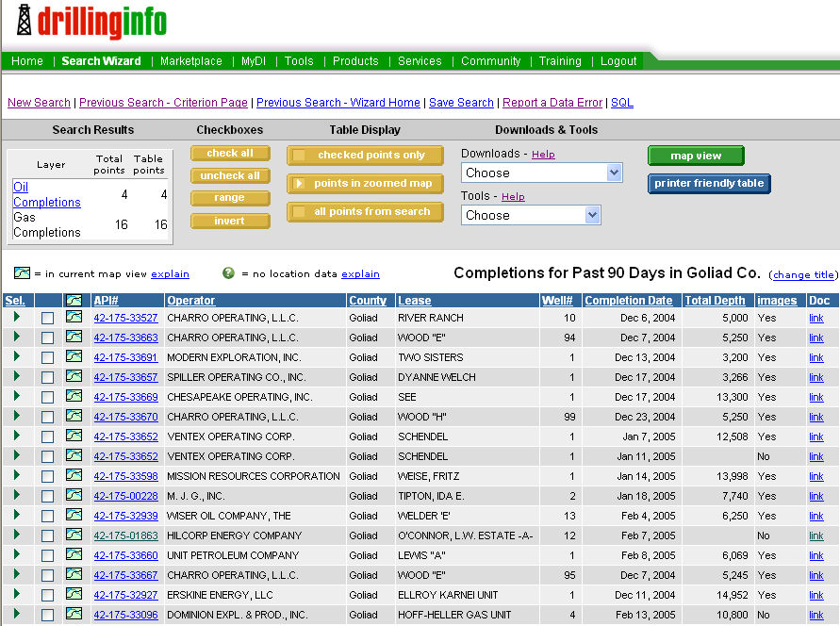Check the box for MODERN EXPLORATION, INC. row
The image size is (840, 626).
click(x=47, y=358)
